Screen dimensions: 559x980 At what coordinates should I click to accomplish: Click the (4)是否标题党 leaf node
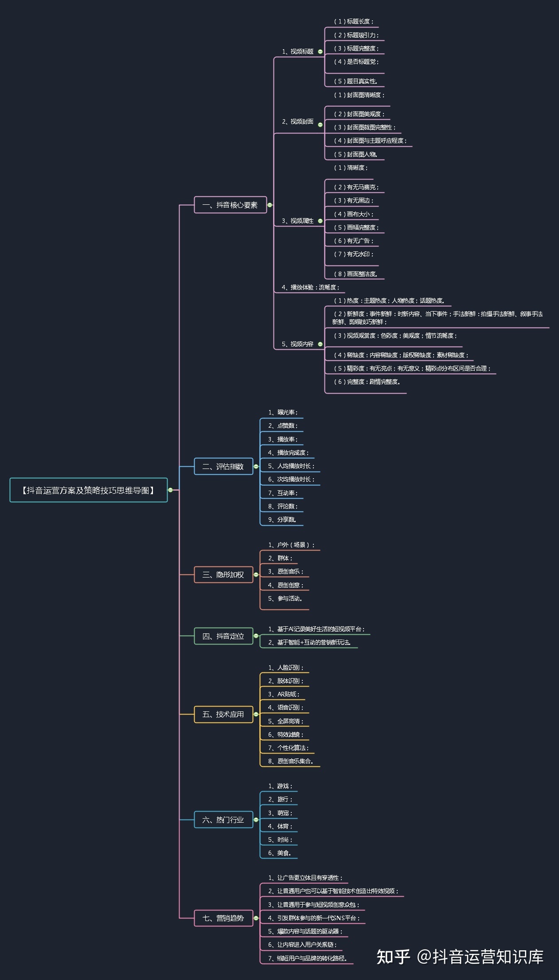356,62
